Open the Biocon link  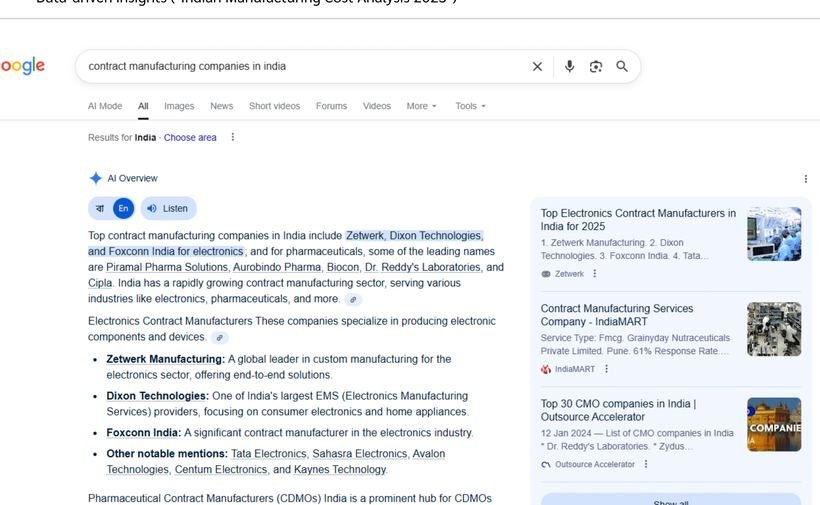click(x=343, y=267)
